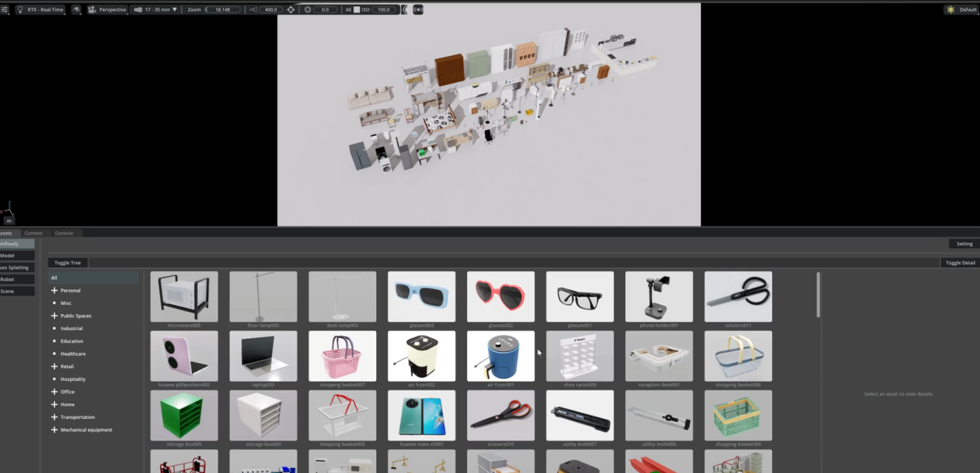
Task: Expand the Personal category
Action: pyautogui.click(x=54, y=290)
